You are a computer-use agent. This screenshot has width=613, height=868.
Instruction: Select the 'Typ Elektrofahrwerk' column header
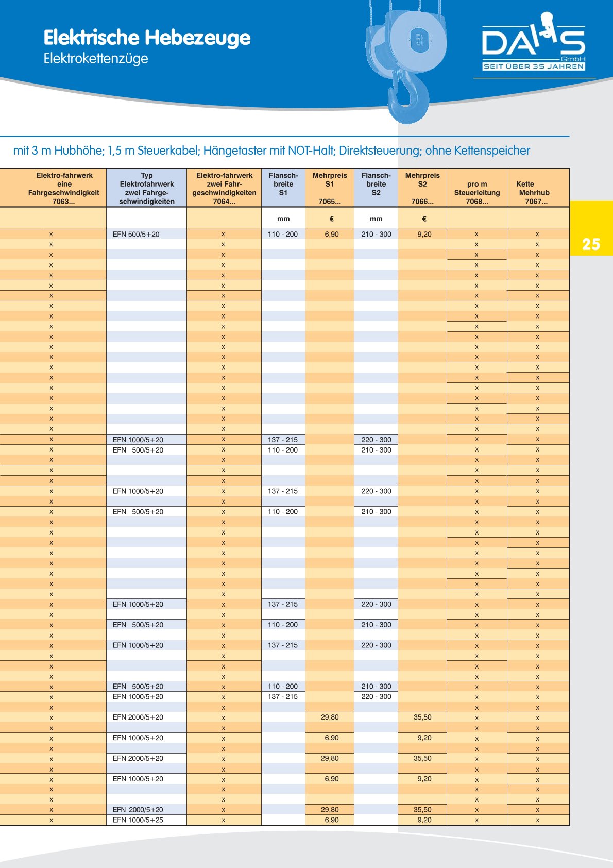click(x=146, y=188)
